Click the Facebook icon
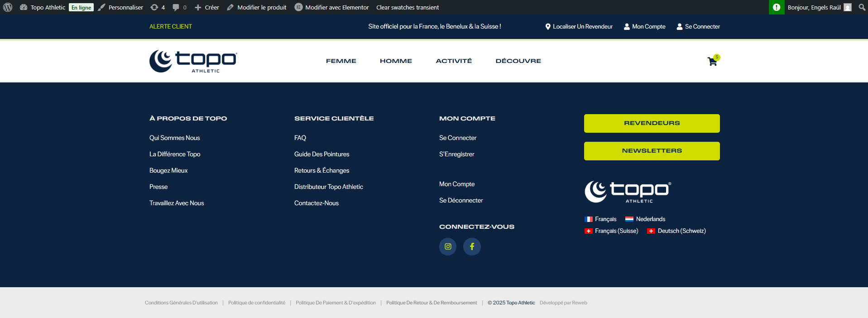The height and width of the screenshot is (318, 868). pos(472,246)
